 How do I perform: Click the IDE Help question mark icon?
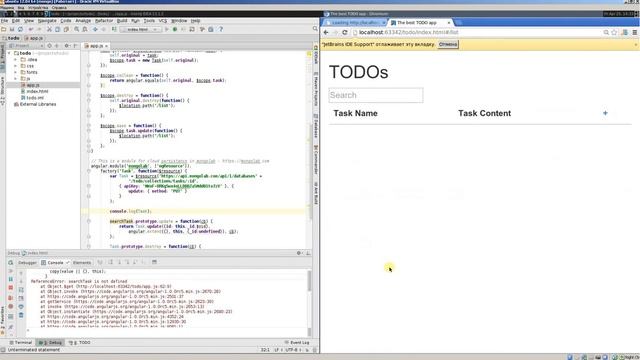coord(221,29)
